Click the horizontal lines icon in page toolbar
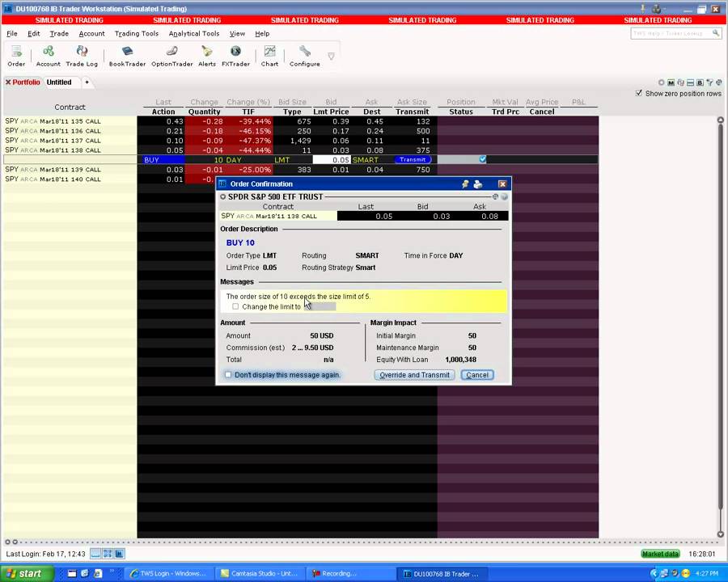 click(x=691, y=82)
